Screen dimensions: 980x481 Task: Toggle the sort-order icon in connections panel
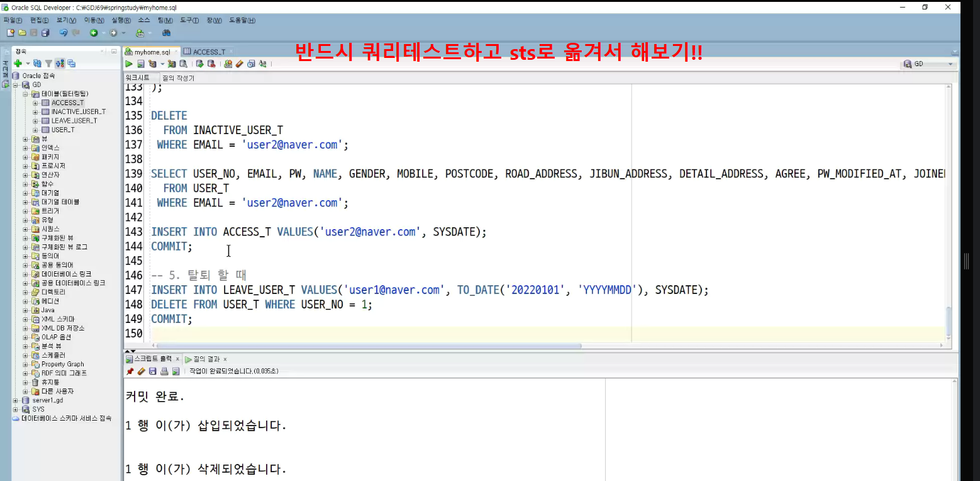(x=60, y=64)
